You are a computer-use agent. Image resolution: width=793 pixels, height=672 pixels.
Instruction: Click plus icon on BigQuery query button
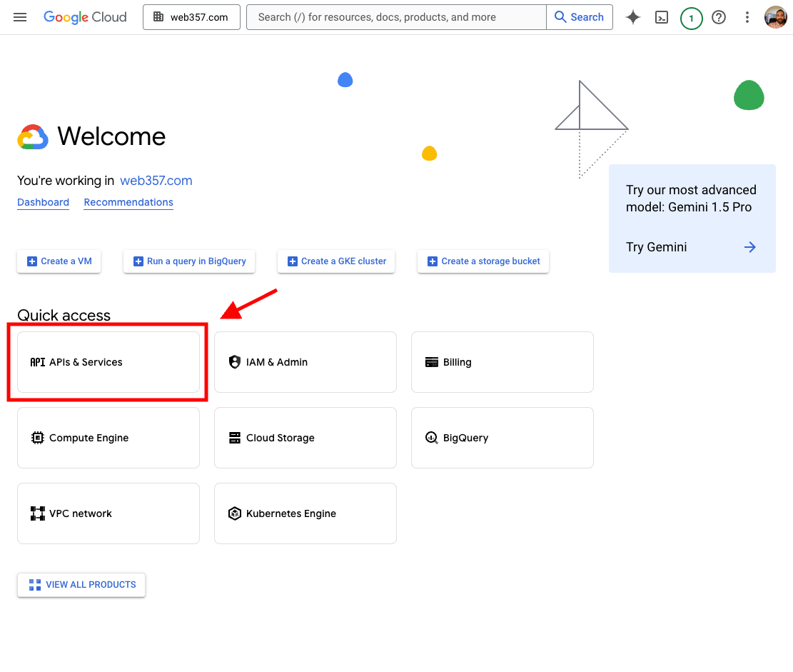coord(138,261)
